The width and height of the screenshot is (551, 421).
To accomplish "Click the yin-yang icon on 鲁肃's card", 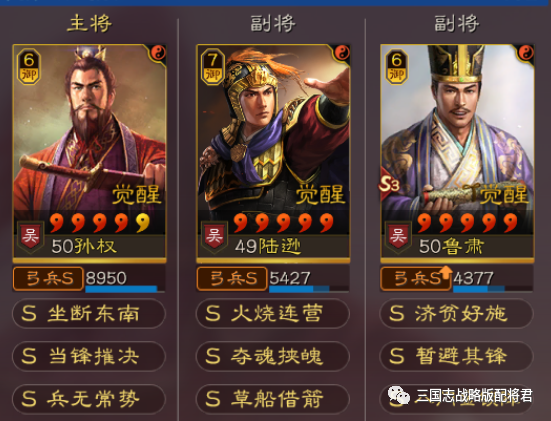I will pos(526,53).
